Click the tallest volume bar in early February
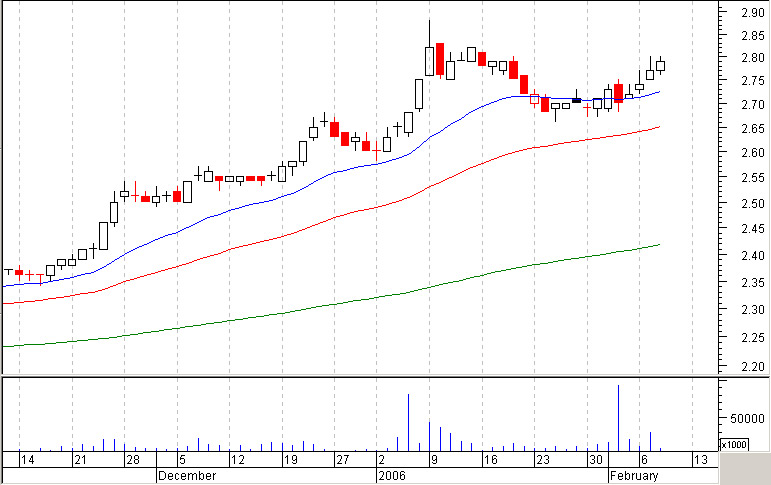 click(x=618, y=418)
